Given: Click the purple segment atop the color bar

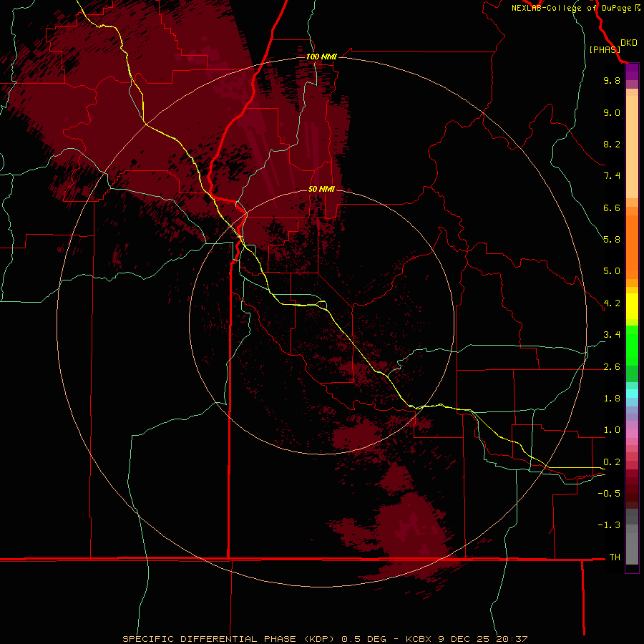Looking at the screenshot, I should tap(632, 72).
